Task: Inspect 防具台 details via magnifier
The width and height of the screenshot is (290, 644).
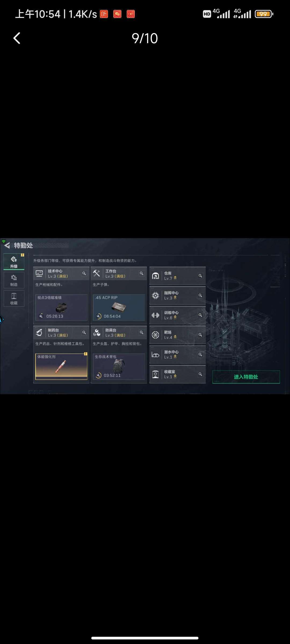Action: [x=142, y=332]
